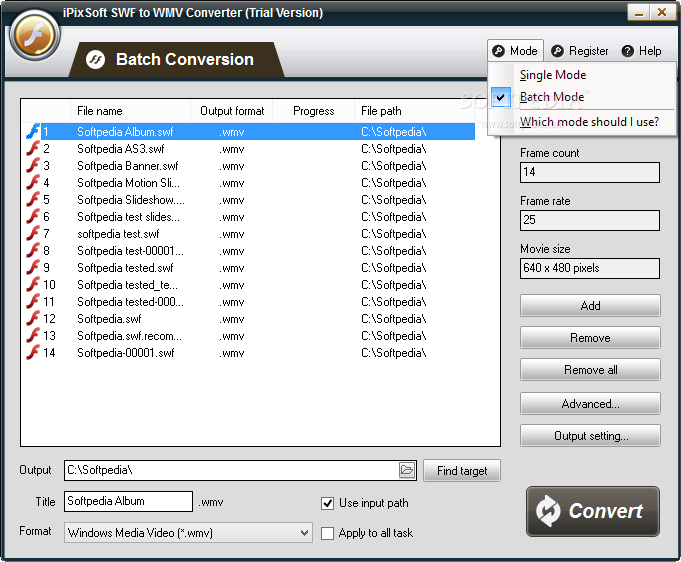Select file Softpedia tested_te...
Screen dimensions: 681x562
click(127, 284)
